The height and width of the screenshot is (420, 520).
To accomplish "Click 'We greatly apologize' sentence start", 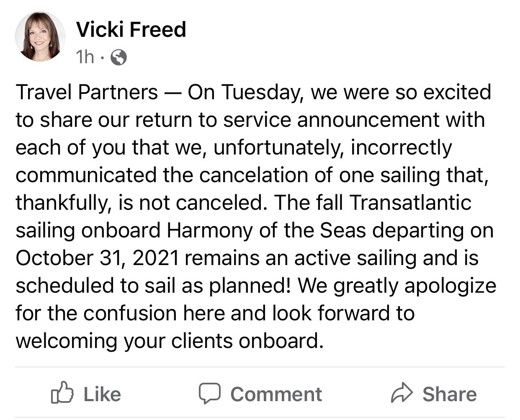I will pyautogui.click(x=396, y=286).
